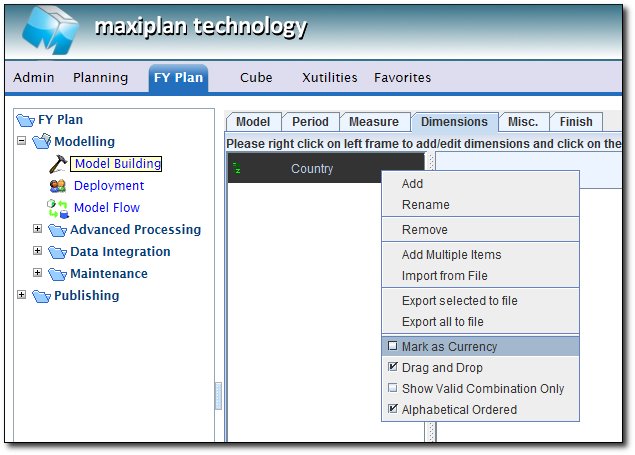Screen dimensions: 635x455
Task: Open the Deployment link
Action: tap(109, 186)
